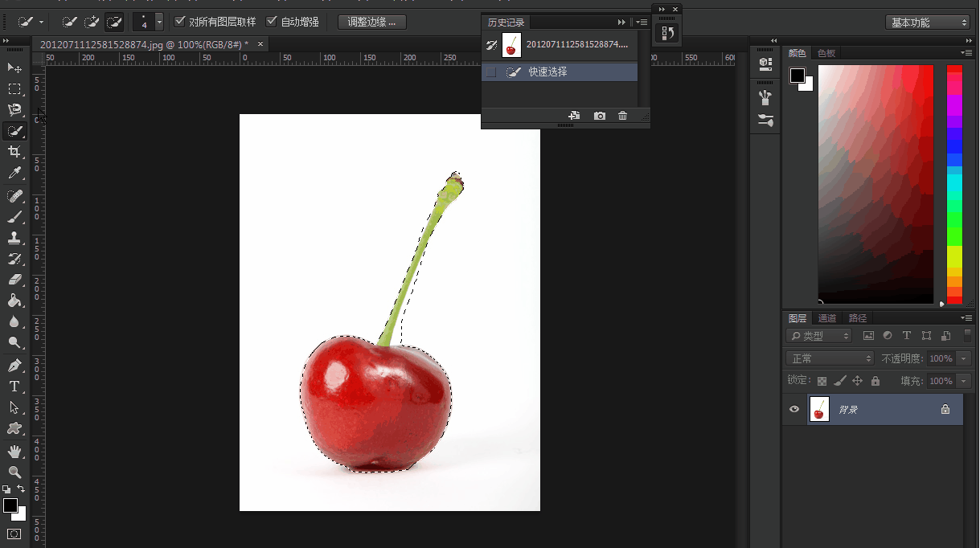Switch to the 通道 tab
Screen dimensions: 980x548
tap(827, 318)
